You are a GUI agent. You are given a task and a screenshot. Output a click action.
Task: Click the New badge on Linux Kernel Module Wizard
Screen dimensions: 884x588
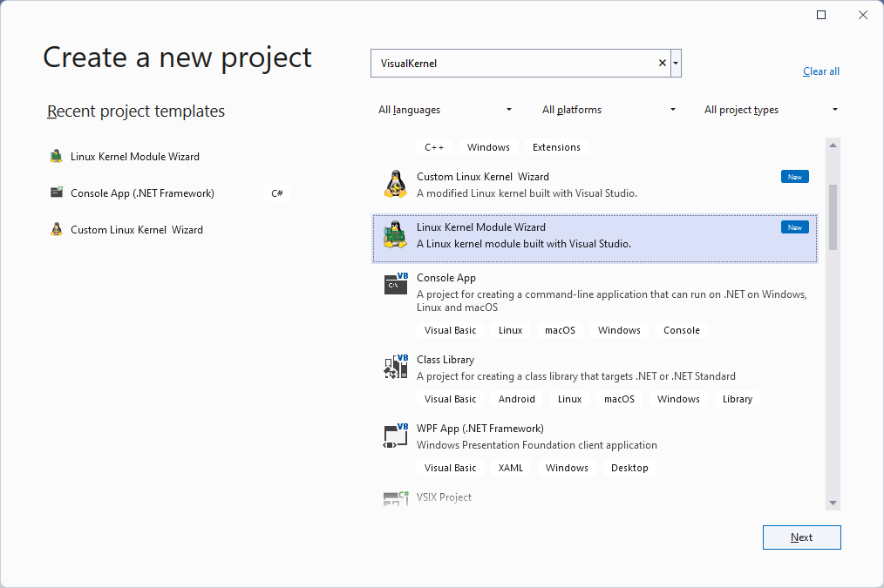[x=795, y=227]
